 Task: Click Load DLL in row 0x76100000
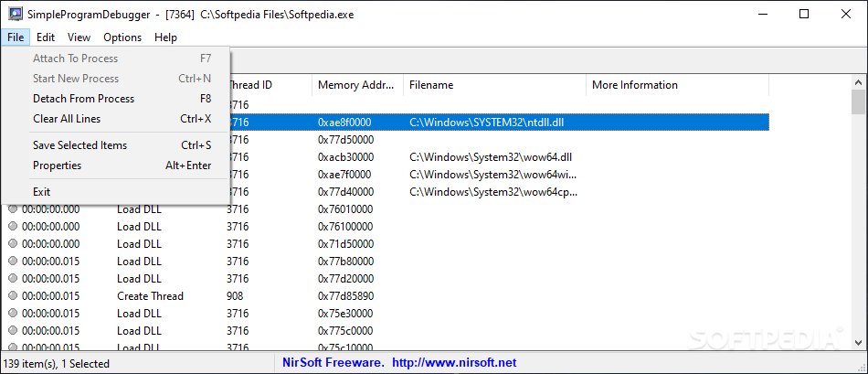click(139, 226)
